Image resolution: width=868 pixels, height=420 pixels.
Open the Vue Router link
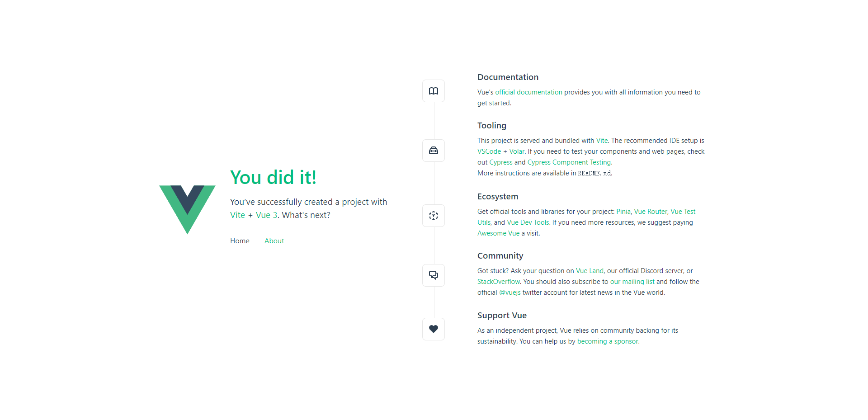651,212
